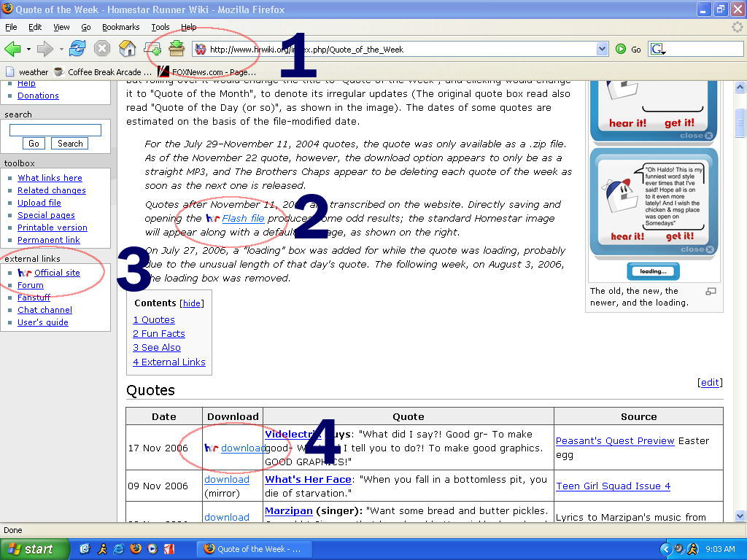Open the Donations sidebar link
The image size is (747, 560).
(x=38, y=96)
